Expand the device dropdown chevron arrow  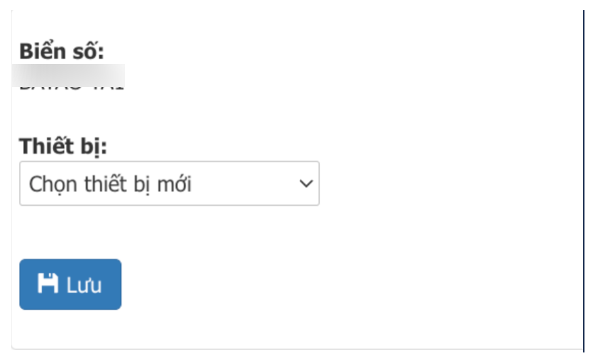click(306, 184)
